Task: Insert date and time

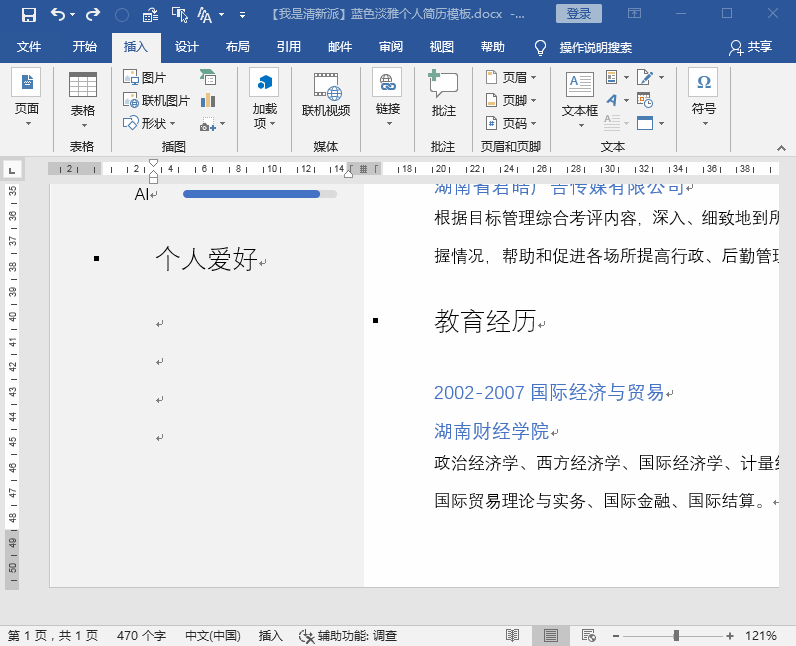Action: coord(645,100)
